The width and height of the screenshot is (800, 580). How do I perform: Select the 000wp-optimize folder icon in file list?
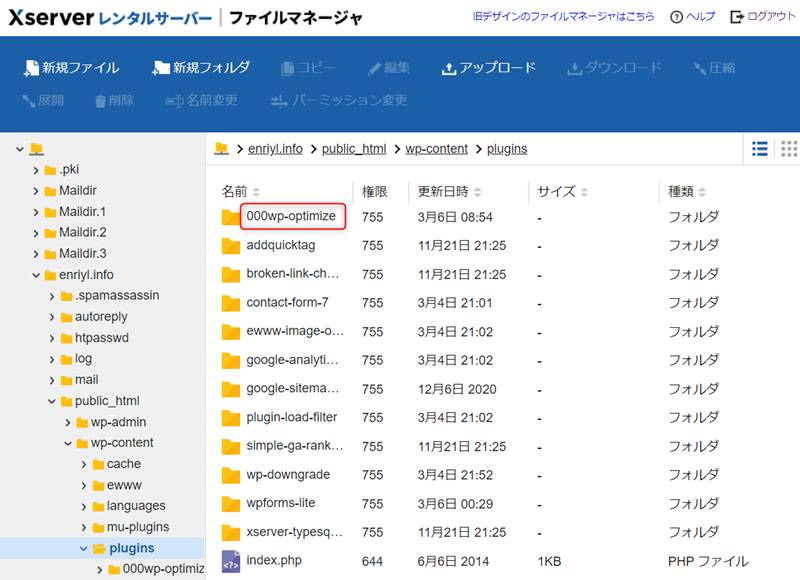click(x=231, y=217)
